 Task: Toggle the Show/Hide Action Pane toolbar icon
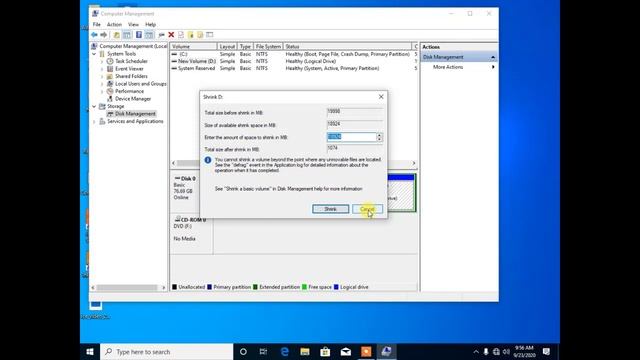(149, 35)
